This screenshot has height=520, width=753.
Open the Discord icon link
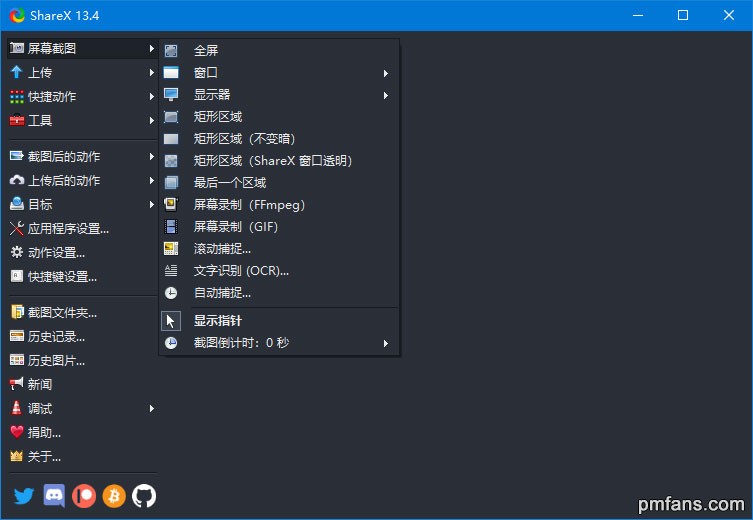tap(54, 496)
